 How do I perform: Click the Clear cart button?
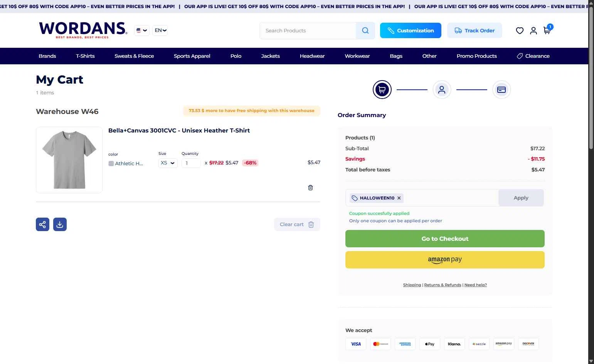coord(297,224)
